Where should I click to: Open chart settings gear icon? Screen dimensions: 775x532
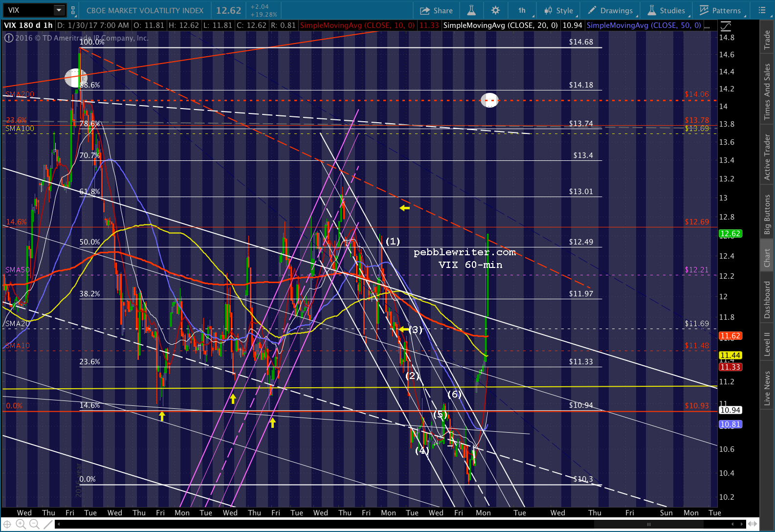click(x=495, y=10)
